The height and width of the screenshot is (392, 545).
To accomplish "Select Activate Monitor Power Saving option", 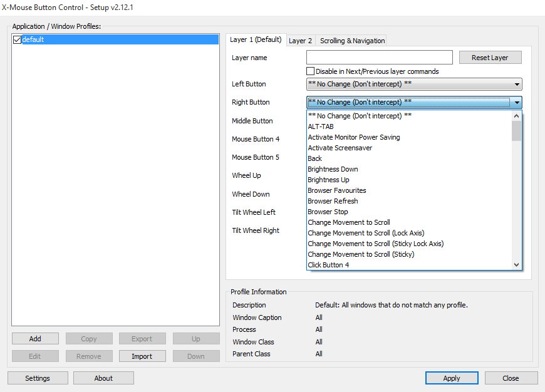I will [410, 137].
